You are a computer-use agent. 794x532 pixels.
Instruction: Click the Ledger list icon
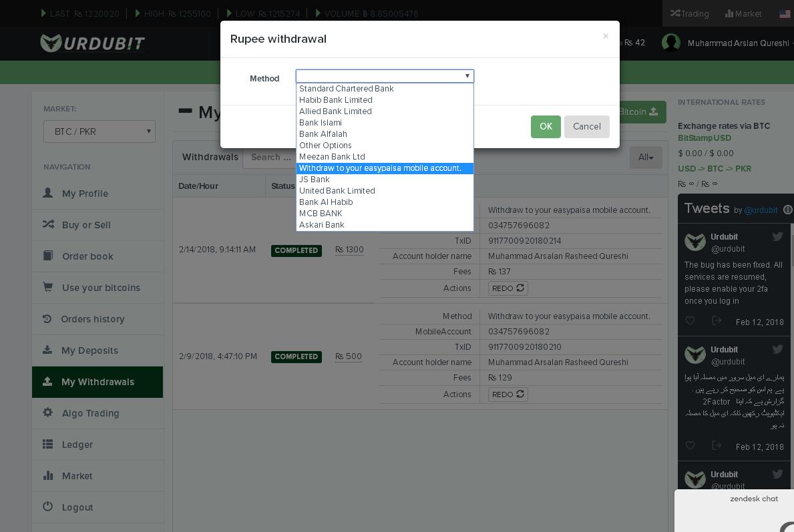pyautogui.click(x=47, y=444)
